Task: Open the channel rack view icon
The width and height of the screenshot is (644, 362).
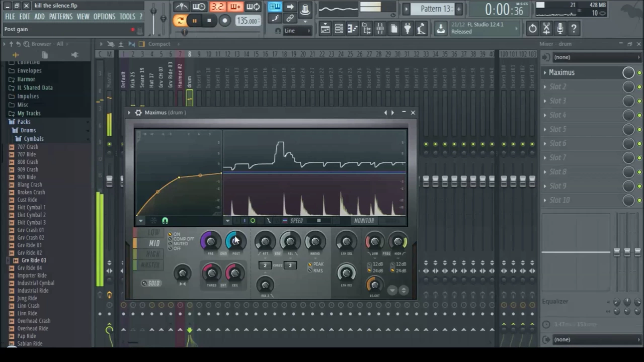Action: tap(339, 29)
